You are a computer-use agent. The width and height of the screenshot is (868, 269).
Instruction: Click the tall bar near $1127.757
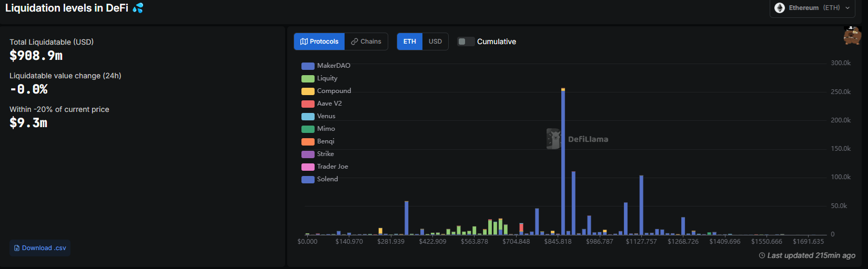click(641, 205)
